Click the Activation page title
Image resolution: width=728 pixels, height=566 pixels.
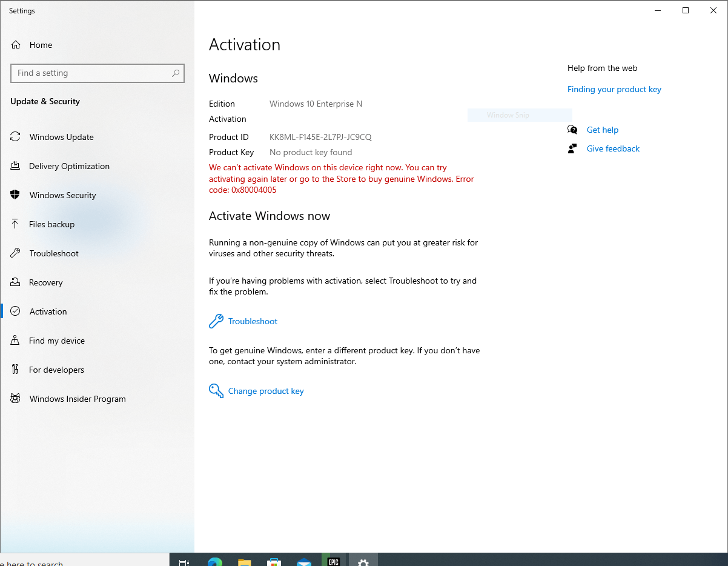(x=245, y=45)
